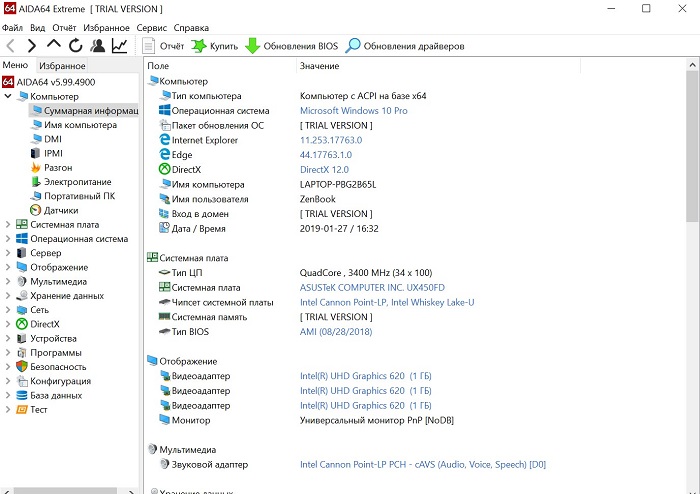Go forward with the right arrow toolbar icon
This screenshot has width=700, height=494.
pos(32,46)
